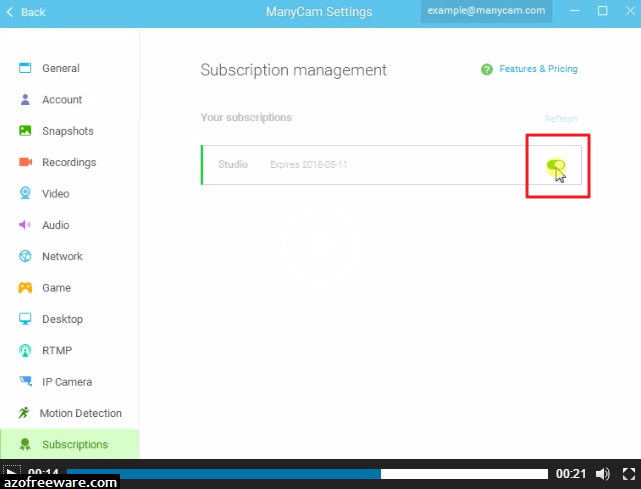The height and width of the screenshot is (489, 641).
Task: Minimize the ManyCam Settings window
Action: pos(575,11)
